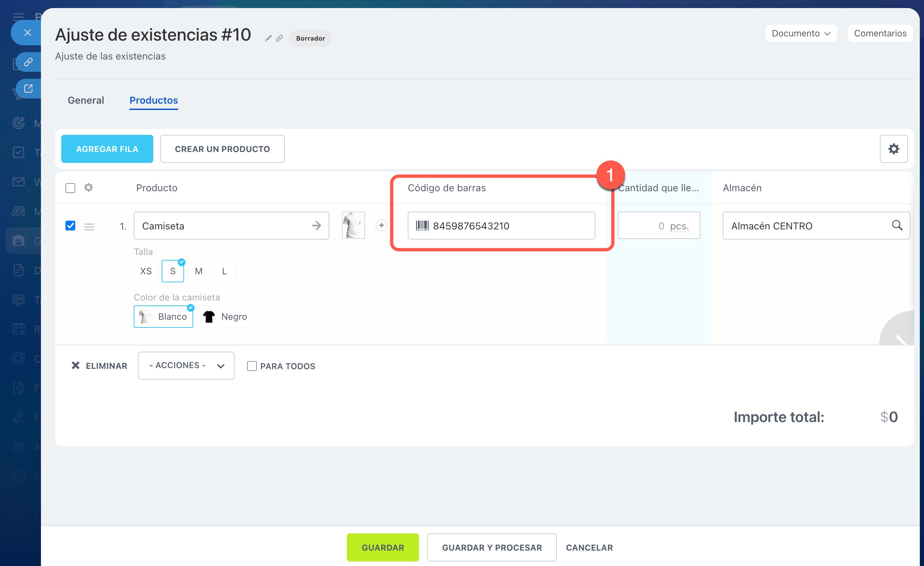This screenshot has height=566, width=924.
Task: Click the pencil edit icon beside title
Action: coord(268,38)
